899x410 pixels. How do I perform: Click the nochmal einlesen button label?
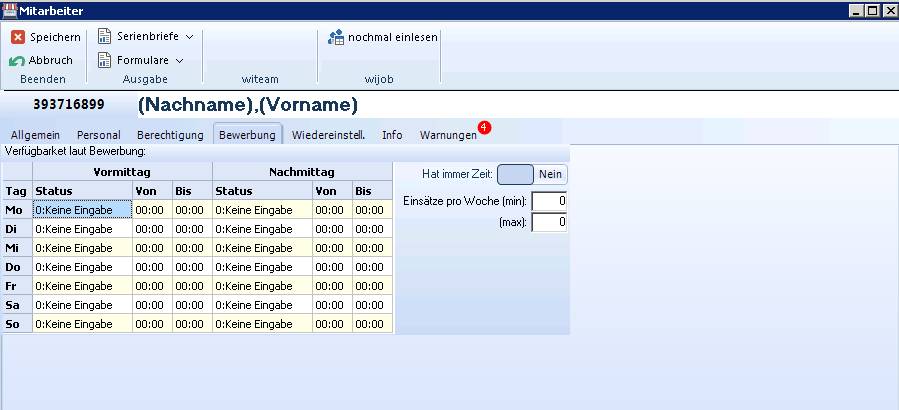[393, 37]
